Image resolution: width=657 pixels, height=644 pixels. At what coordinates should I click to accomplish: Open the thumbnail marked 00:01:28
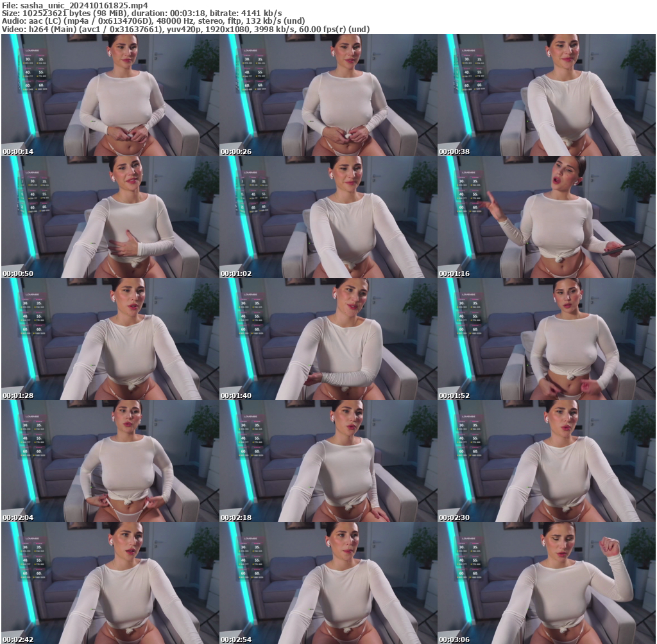110,339
